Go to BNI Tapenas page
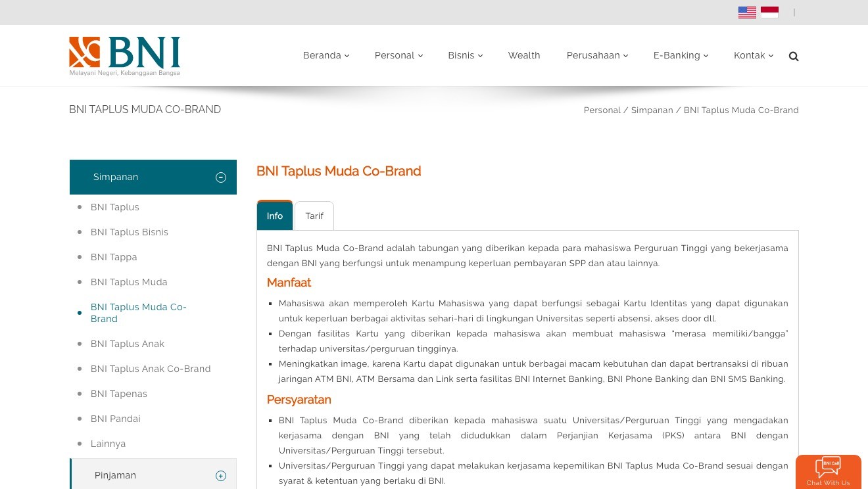Viewport: 868px width, 489px height. click(x=119, y=394)
